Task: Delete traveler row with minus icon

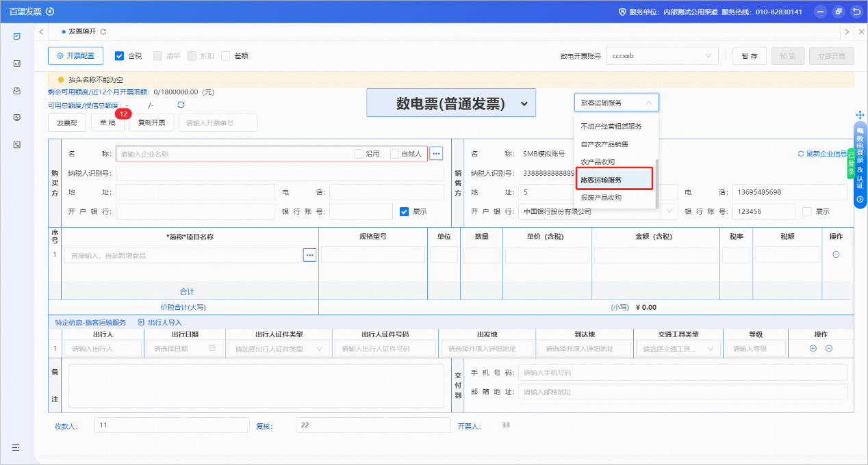Action: 828,348
